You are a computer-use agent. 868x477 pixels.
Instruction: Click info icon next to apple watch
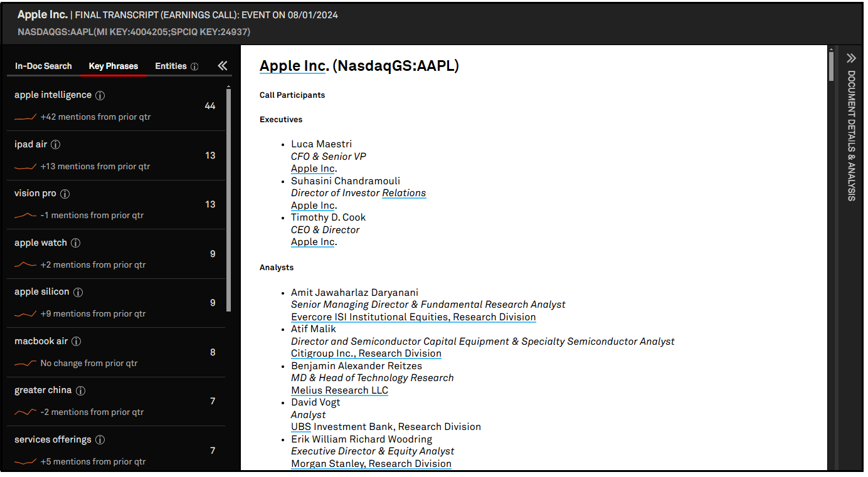pyautogui.click(x=75, y=243)
